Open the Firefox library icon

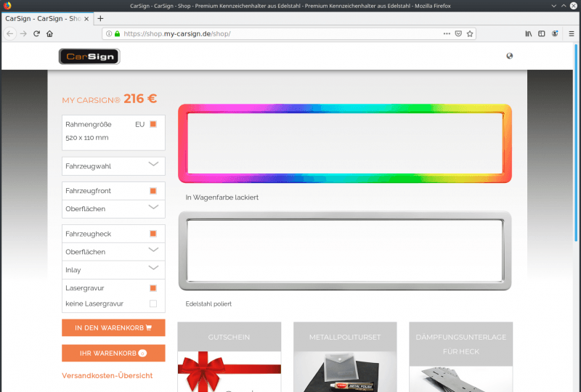point(529,33)
